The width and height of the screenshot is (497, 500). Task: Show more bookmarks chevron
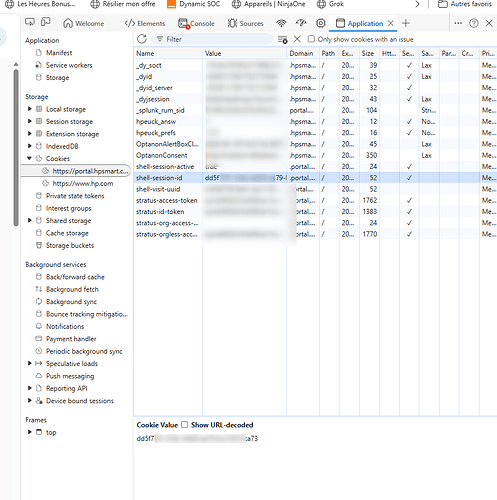(x=417, y=4)
